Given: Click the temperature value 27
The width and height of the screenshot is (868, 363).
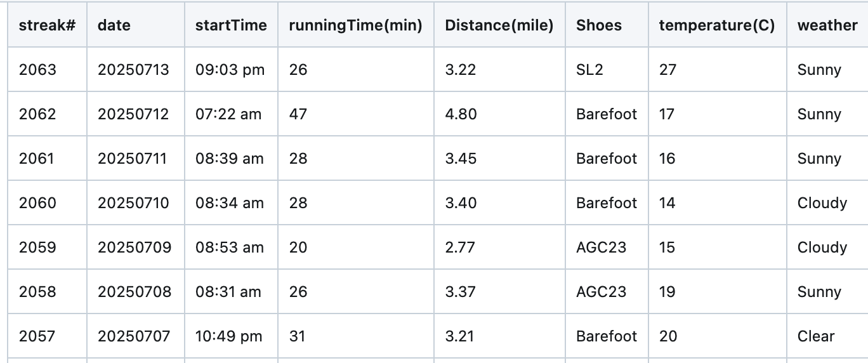Looking at the screenshot, I should (x=667, y=70).
